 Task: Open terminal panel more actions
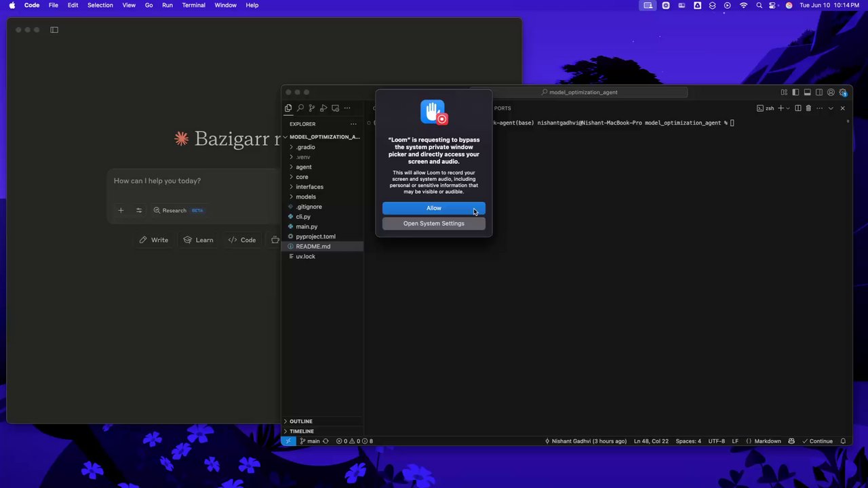[x=820, y=108]
